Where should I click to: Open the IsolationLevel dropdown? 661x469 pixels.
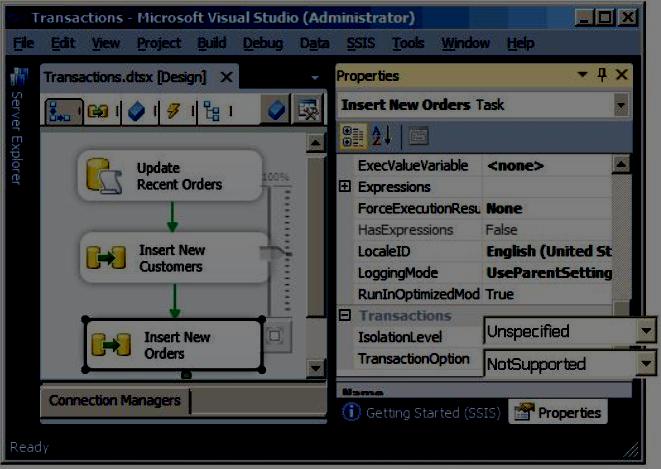point(646,330)
